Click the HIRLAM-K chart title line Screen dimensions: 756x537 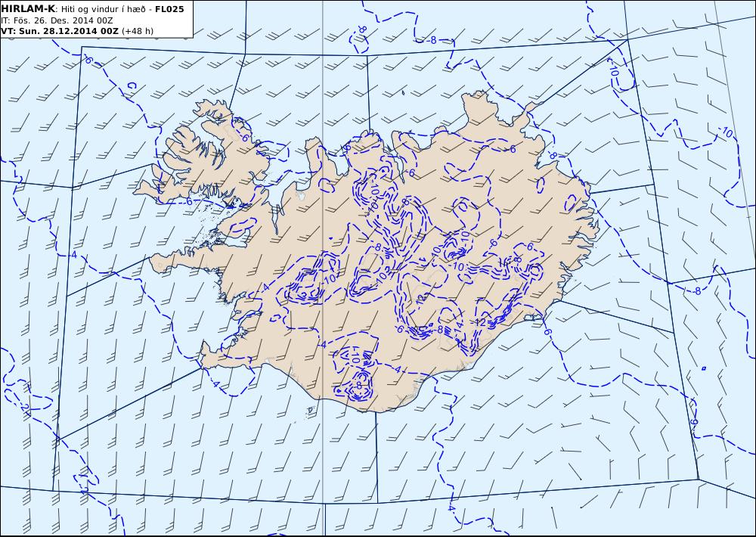92,8
